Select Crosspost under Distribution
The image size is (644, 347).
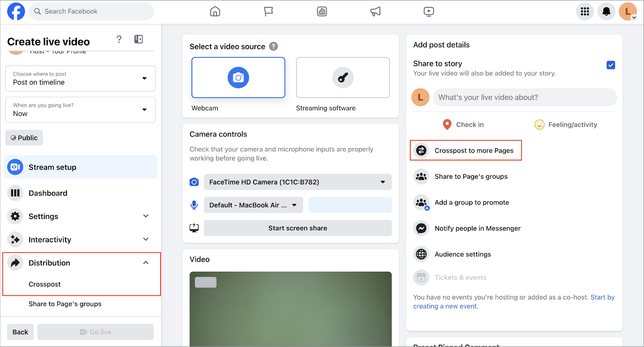(45, 284)
